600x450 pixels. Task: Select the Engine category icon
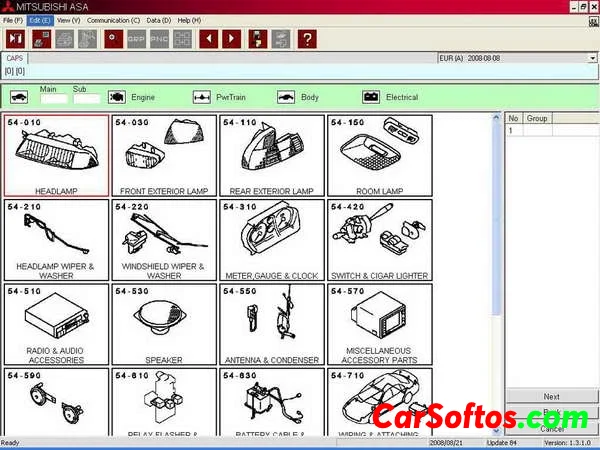[117, 97]
